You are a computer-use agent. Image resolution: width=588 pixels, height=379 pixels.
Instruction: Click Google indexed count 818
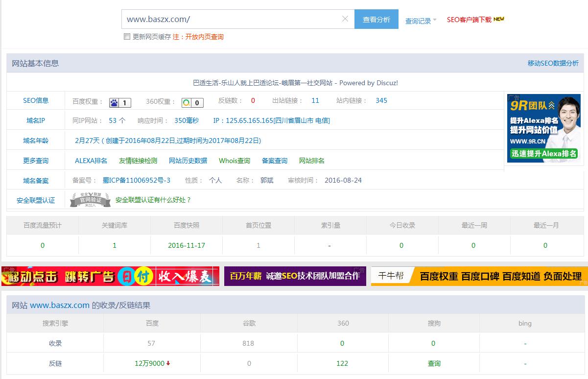(248, 343)
